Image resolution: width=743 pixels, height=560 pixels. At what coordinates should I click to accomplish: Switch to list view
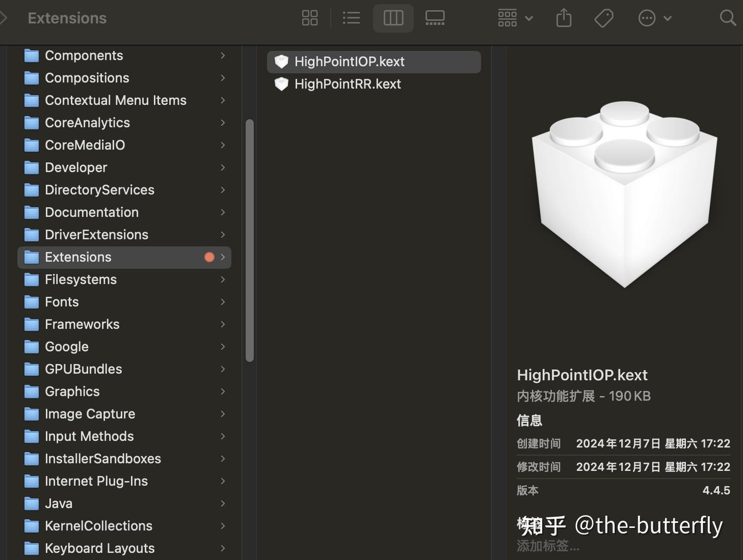tap(351, 18)
